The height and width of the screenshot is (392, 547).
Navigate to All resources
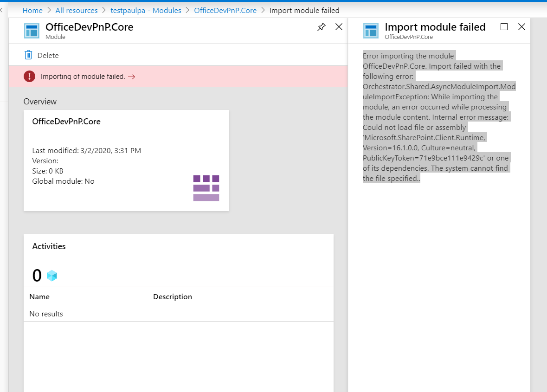[76, 10]
